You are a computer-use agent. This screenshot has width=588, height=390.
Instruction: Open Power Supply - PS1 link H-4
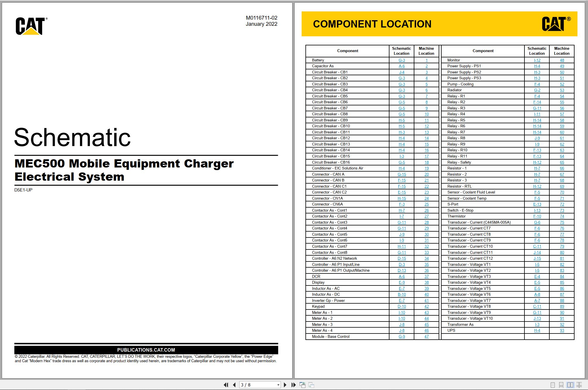[537, 66]
